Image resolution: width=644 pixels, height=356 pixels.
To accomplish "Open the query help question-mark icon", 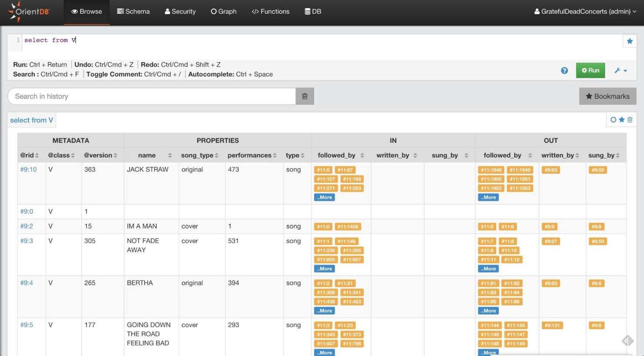I will click(564, 70).
